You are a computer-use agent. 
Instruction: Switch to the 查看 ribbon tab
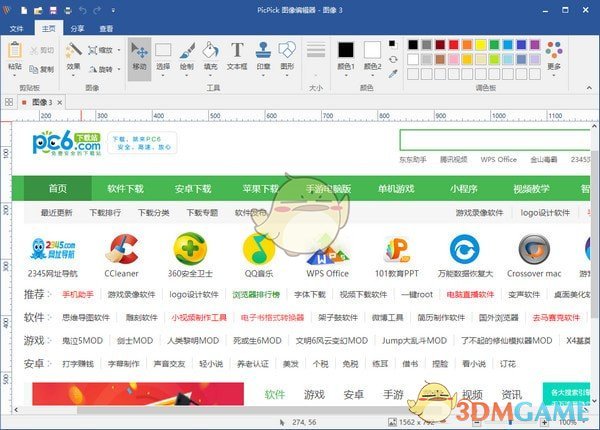click(106, 29)
